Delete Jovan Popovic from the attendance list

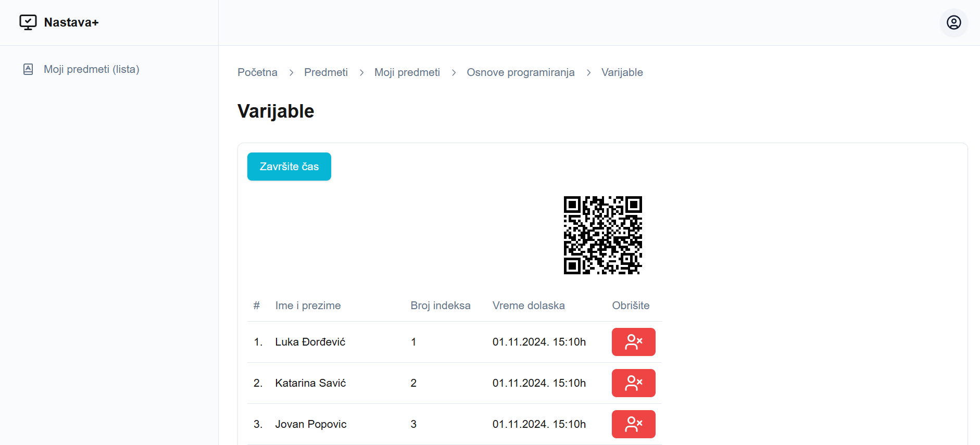pos(633,424)
